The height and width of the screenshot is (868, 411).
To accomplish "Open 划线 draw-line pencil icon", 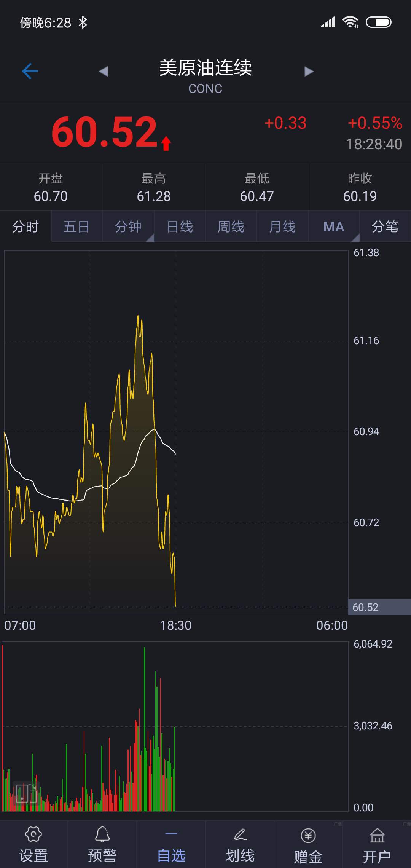I will tap(240, 834).
